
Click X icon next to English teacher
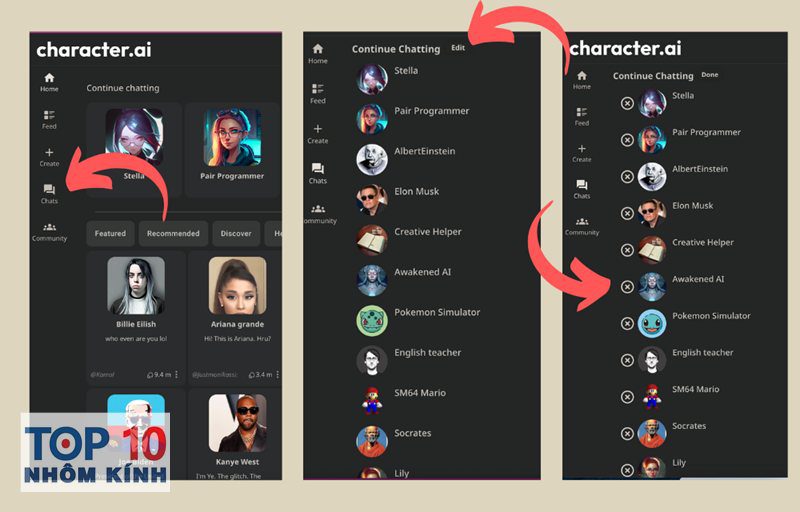627,360
